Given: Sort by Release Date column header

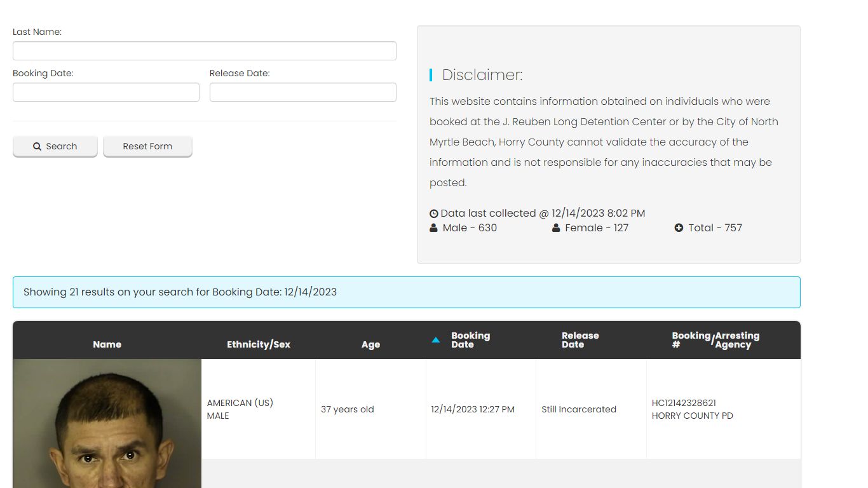Looking at the screenshot, I should pyautogui.click(x=580, y=340).
